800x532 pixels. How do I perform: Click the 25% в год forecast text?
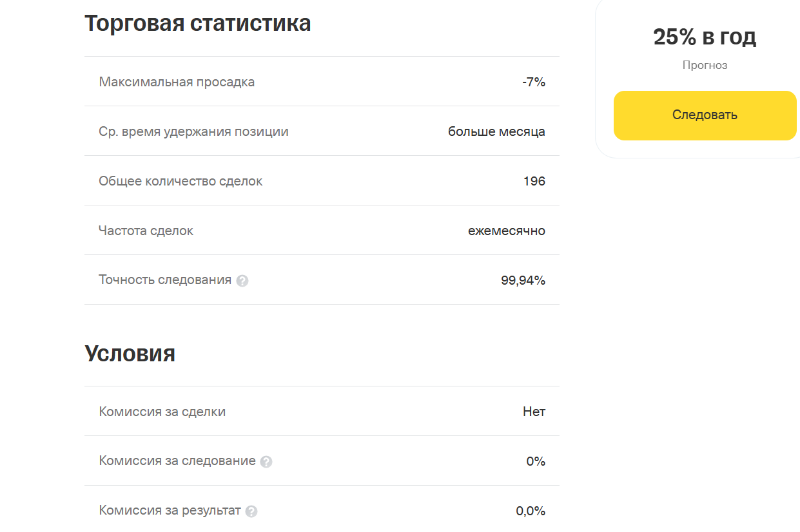[705, 37]
